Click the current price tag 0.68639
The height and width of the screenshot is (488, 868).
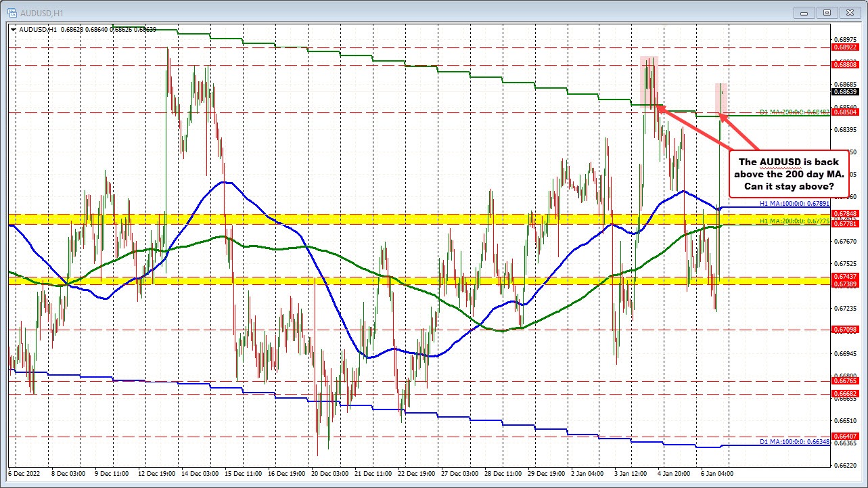coord(844,92)
